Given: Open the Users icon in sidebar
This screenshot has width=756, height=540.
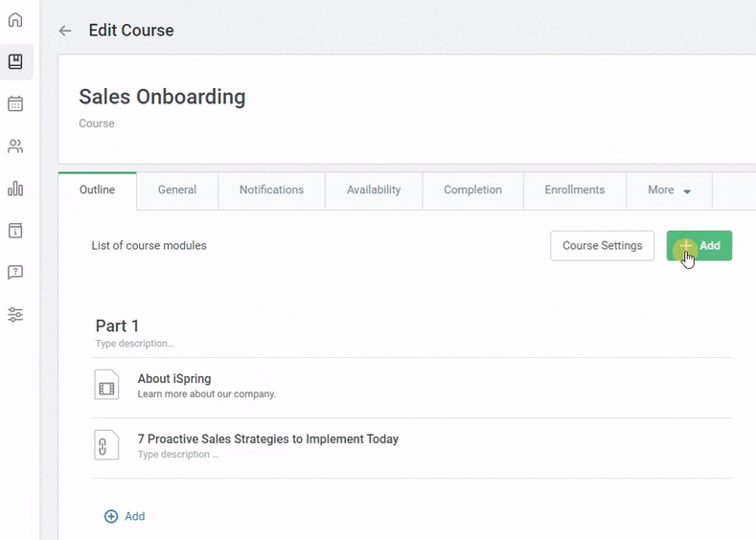Looking at the screenshot, I should pos(15,146).
